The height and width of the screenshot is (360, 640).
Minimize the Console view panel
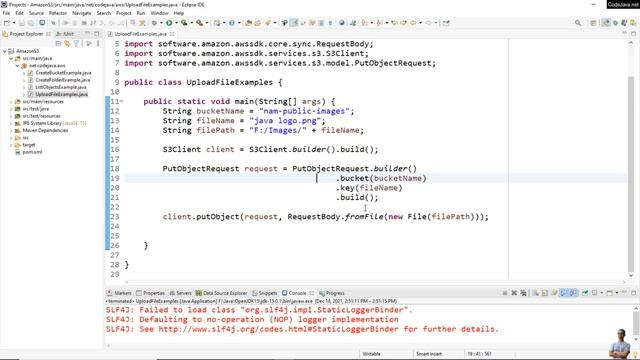pyautogui.click(x=624, y=292)
